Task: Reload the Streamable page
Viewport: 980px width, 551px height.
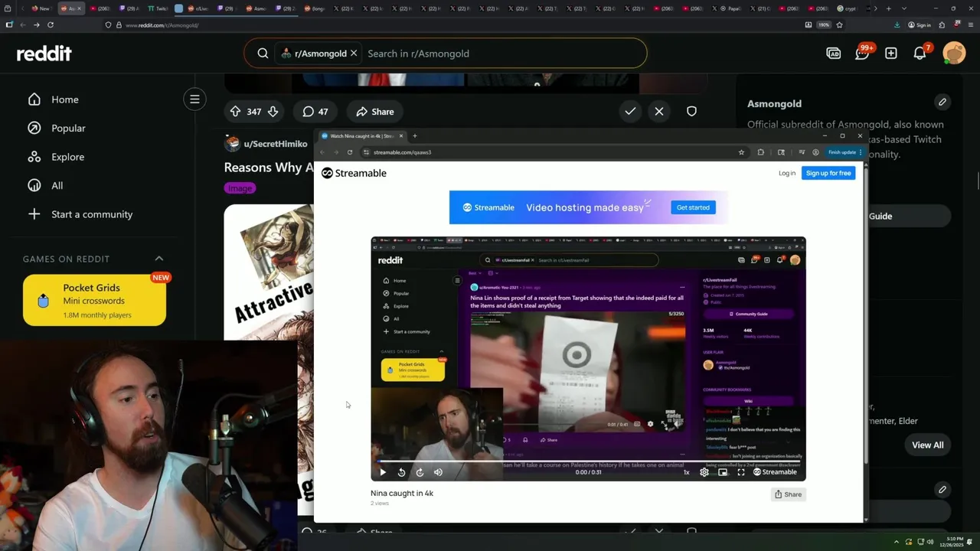Action: pyautogui.click(x=350, y=152)
